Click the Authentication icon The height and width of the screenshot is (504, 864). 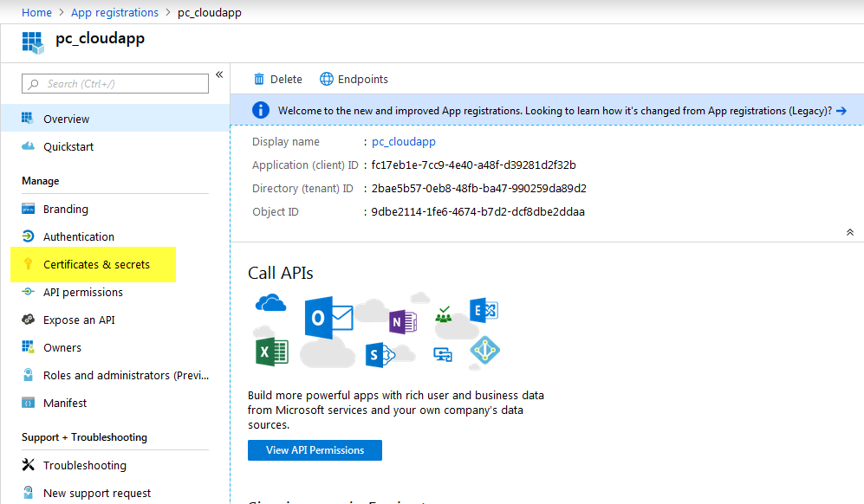[x=28, y=236]
